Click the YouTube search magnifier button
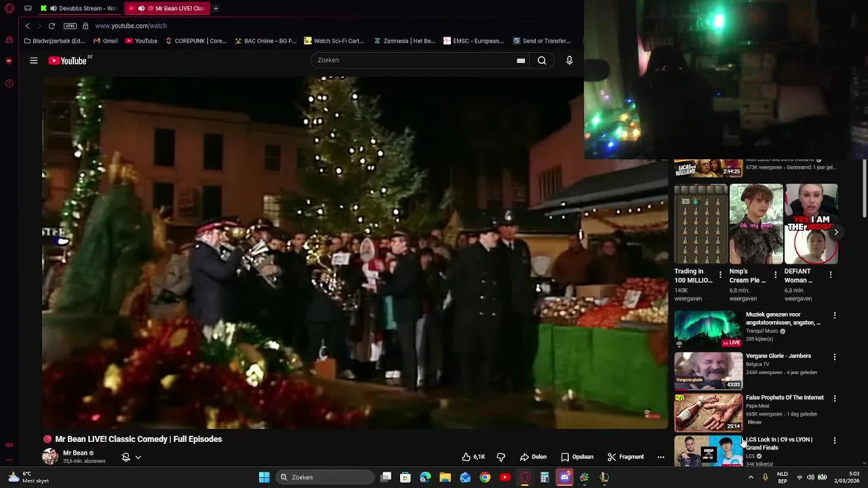 (542, 60)
